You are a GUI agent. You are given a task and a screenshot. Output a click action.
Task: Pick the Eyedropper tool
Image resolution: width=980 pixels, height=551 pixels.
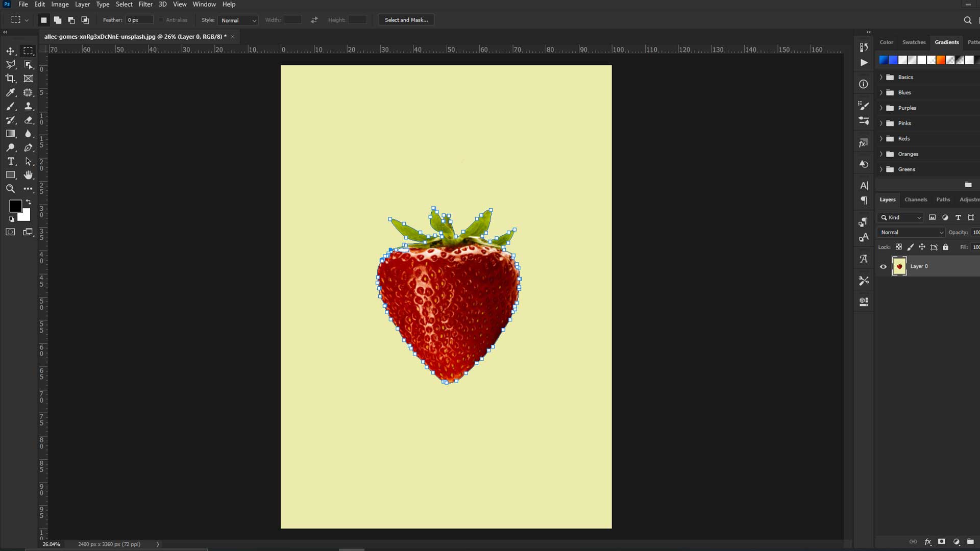pyautogui.click(x=11, y=92)
